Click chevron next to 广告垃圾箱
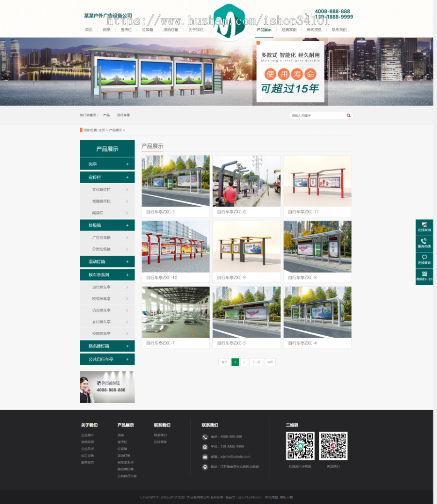Screen dimensions: 437x504 [127, 238]
